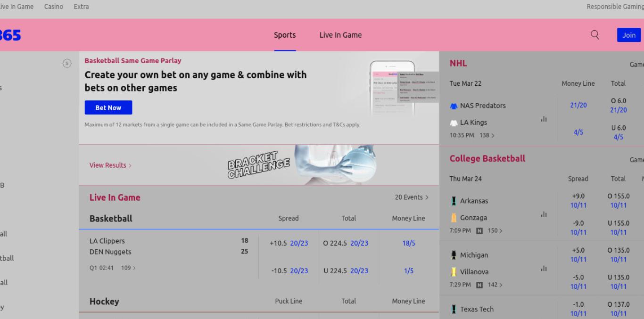This screenshot has width=644, height=319.
Task: Bet Michigan +5.0 spread
Action: (x=578, y=255)
